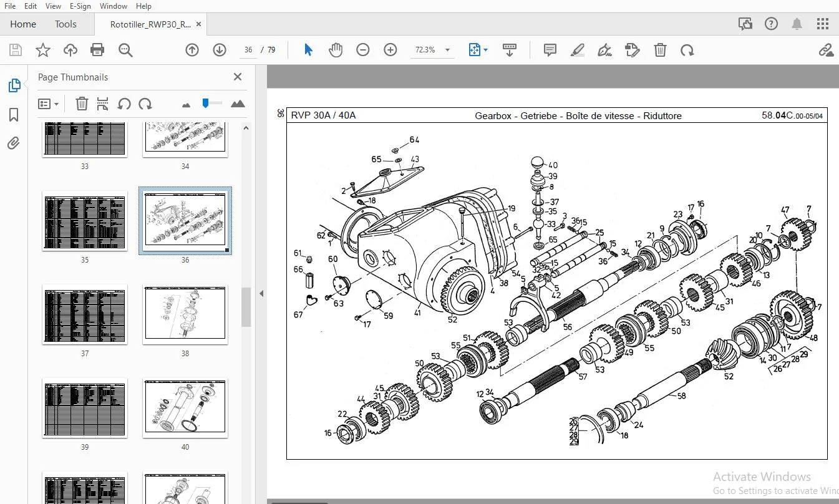Open the E-Sign menu
Viewport: 839px width, 504px height.
[80, 6]
